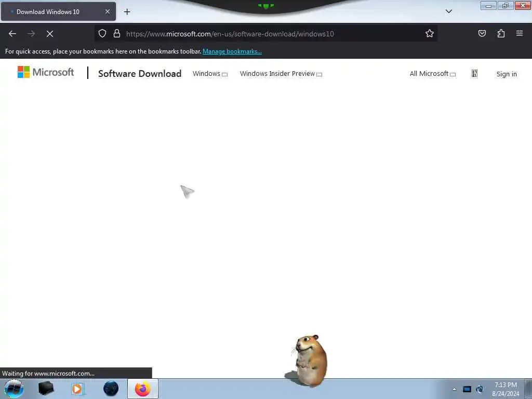Stop loading the page
This screenshot has height=399, width=532.
pos(50,34)
